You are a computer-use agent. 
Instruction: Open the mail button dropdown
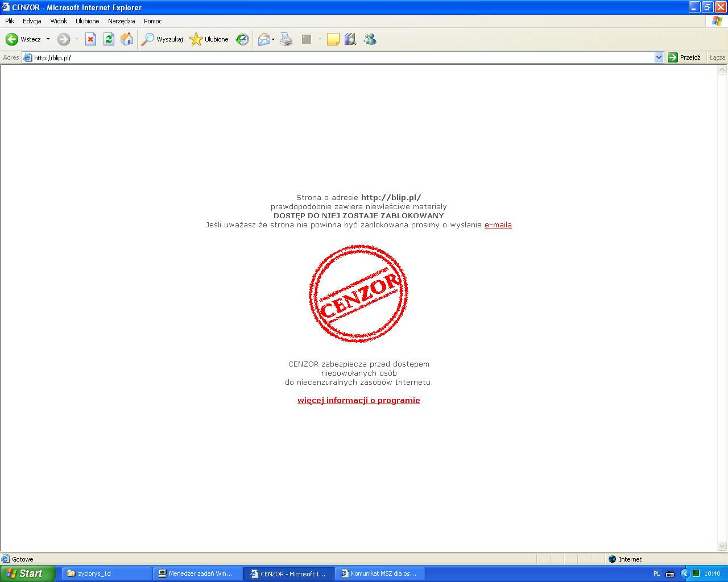click(273, 39)
